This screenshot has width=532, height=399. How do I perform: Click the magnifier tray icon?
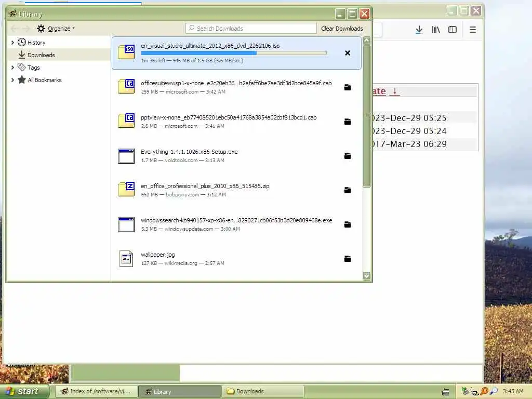(494, 391)
